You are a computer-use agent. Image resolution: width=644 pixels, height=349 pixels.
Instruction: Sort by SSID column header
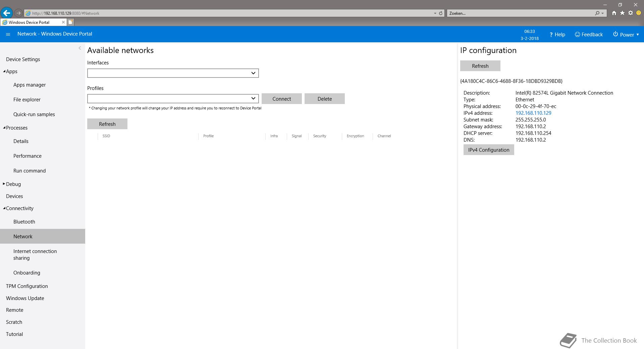tap(106, 136)
